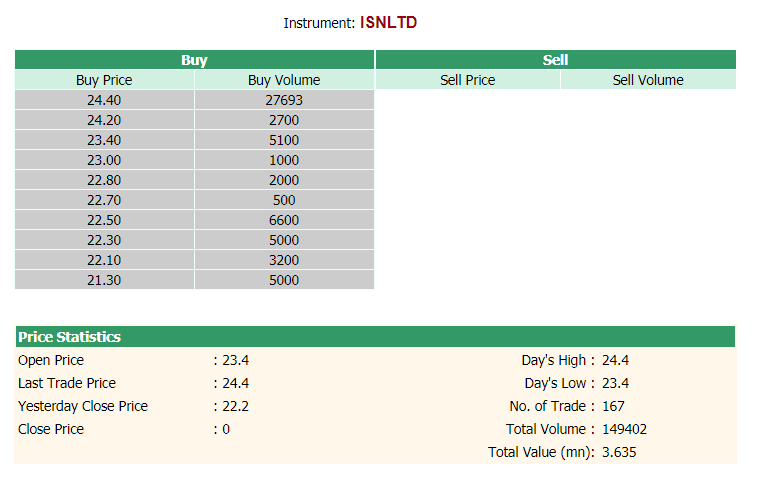This screenshot has height=478, width=766.
Task: Select the Buy section header
Action: click(x=194, y=60)
